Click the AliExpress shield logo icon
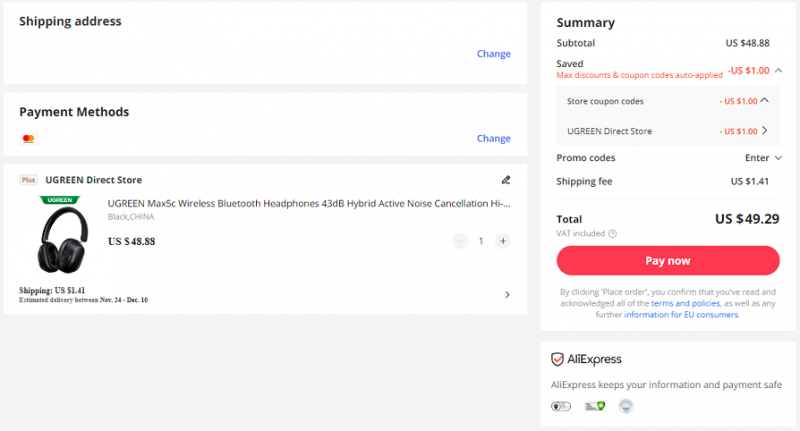Image resolution: width=800 pixels, height=431 pixels. click(x=557, y=359)
